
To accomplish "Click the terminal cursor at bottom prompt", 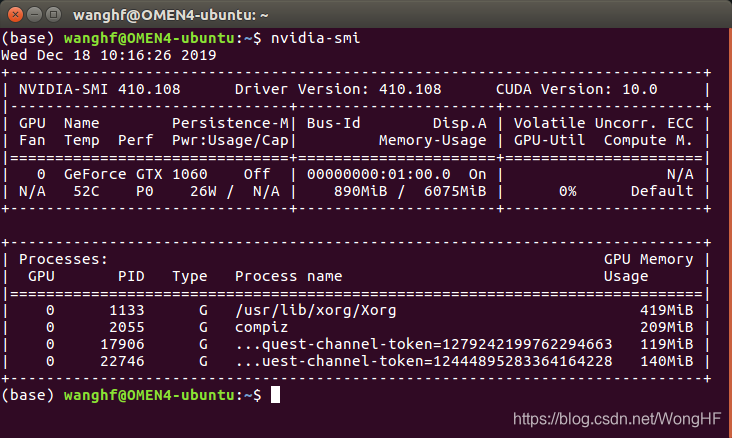I will [x=275, y=395].
